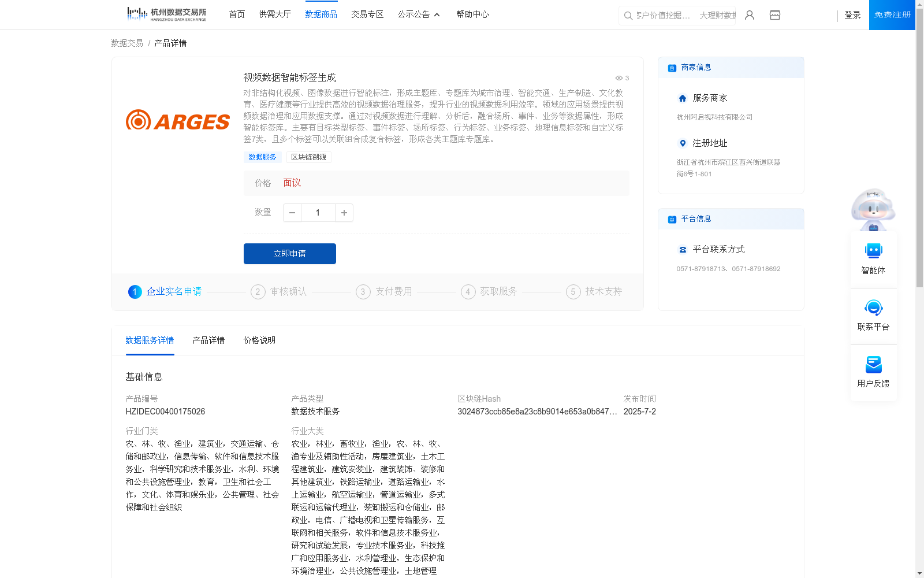924x578 pixels.
Task: Click the 注册地址 location pin icon
Action: [683, 143]
